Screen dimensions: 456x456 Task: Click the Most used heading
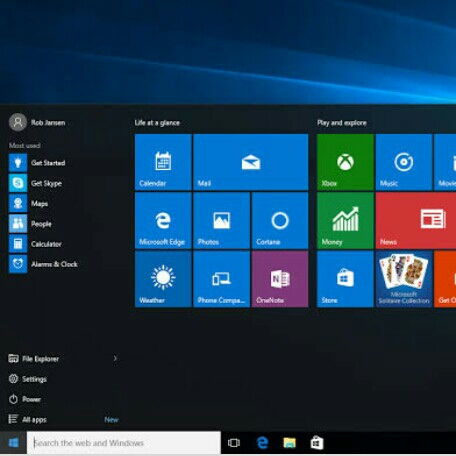click(25, 145)
